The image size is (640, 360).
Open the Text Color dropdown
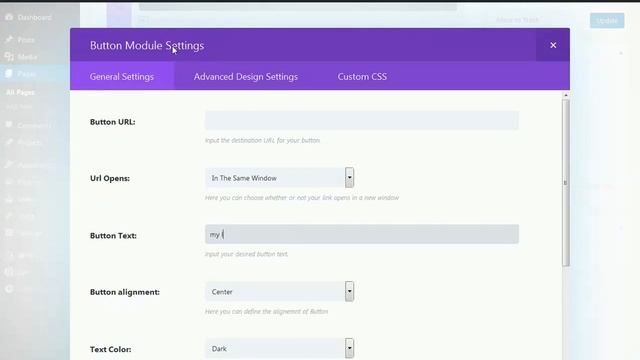click(x=280, y=349)
